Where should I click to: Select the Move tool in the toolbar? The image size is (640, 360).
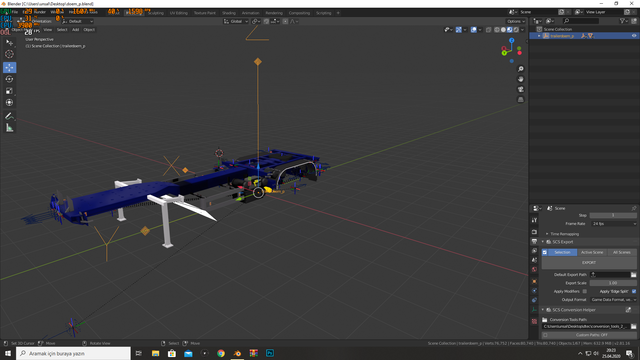click(x=9, y=67)
